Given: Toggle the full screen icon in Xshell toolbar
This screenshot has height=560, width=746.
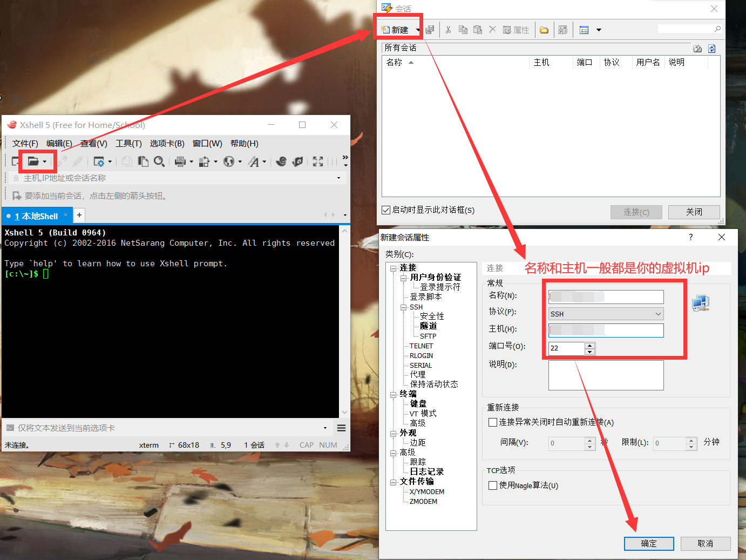Looking at the screenshot, I should click(318, 161).
